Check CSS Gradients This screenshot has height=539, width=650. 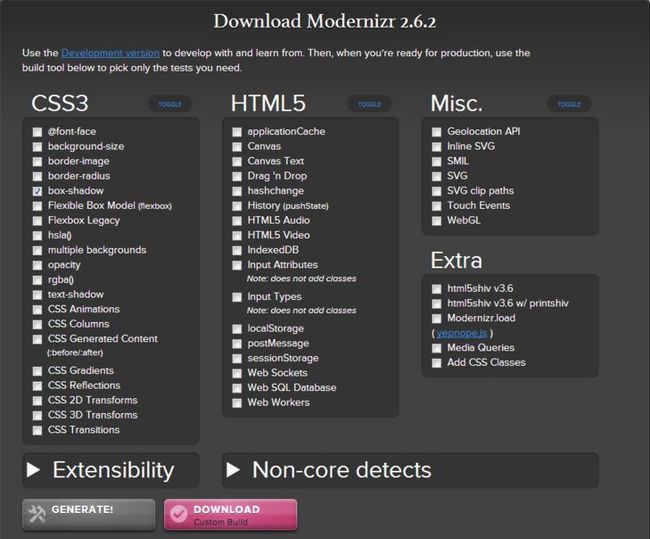[37, 371]
